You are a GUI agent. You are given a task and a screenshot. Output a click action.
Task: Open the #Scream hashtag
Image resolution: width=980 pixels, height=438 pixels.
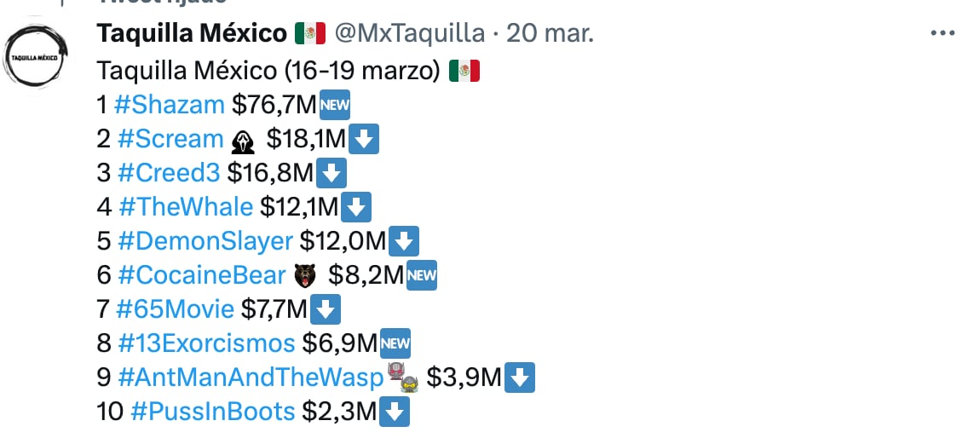coord(170,138)
